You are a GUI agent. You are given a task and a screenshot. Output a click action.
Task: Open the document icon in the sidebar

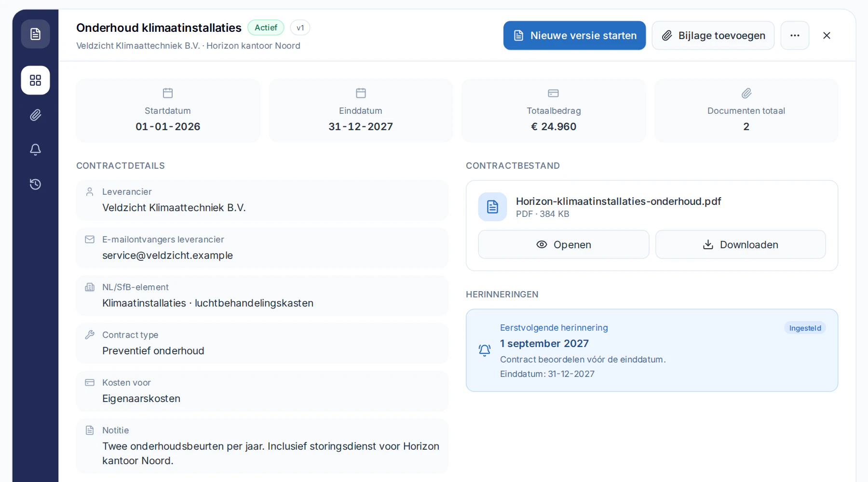pos(35,34)
